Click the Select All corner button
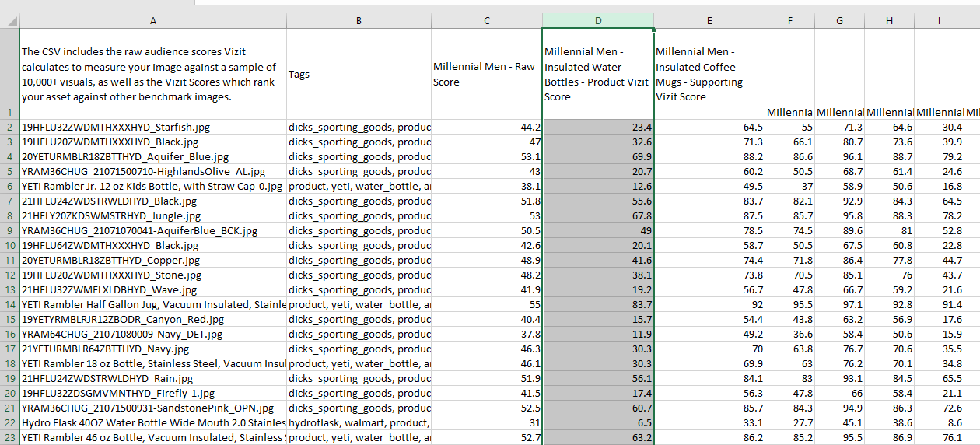 coord(9,21)
